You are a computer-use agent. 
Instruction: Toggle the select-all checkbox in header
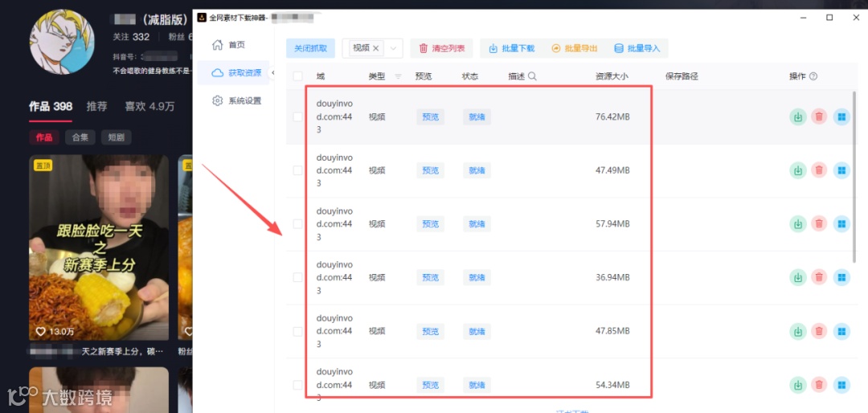[298, 76]
